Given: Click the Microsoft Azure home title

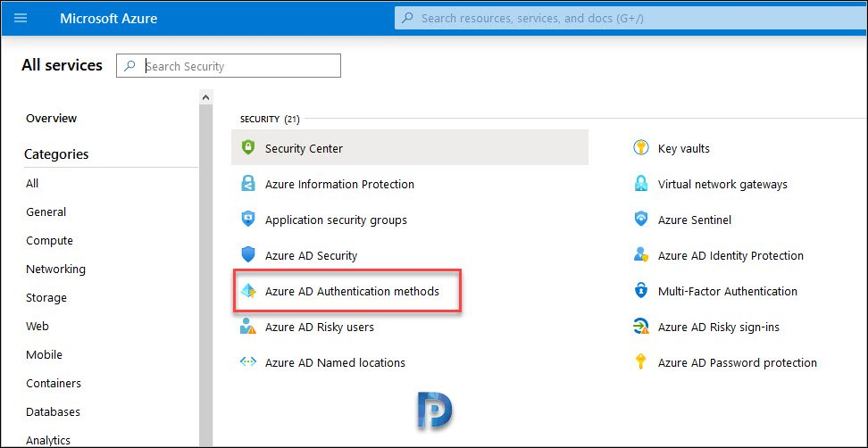Looking at the screenshot, I should coord(109,18).
